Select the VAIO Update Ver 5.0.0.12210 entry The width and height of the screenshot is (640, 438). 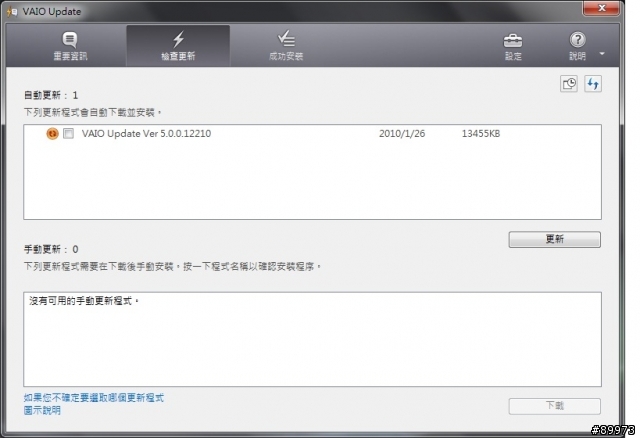pyautogui.click(x=146, y=133)
